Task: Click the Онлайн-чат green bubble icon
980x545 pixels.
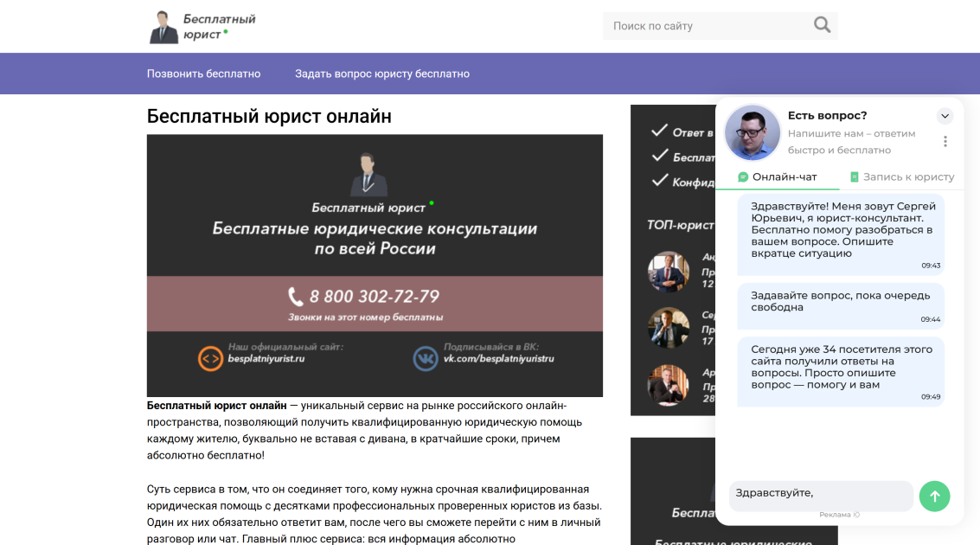Action: click(x=743, y=176)
